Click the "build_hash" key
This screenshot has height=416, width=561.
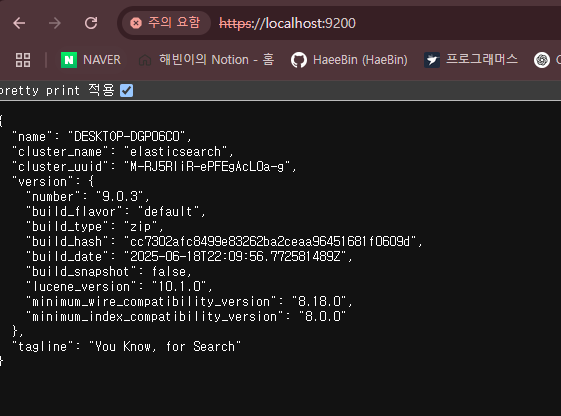click(x=68, y=242)
